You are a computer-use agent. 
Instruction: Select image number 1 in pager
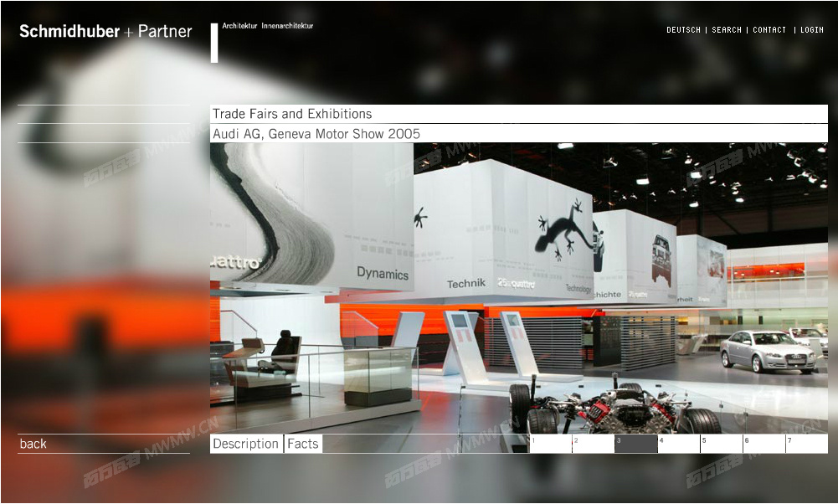point(551,444)
